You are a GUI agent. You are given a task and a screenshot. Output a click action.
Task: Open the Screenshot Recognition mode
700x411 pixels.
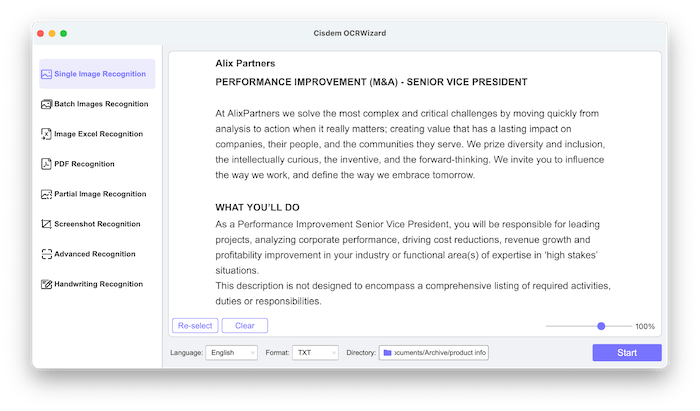tap(97, 224)
